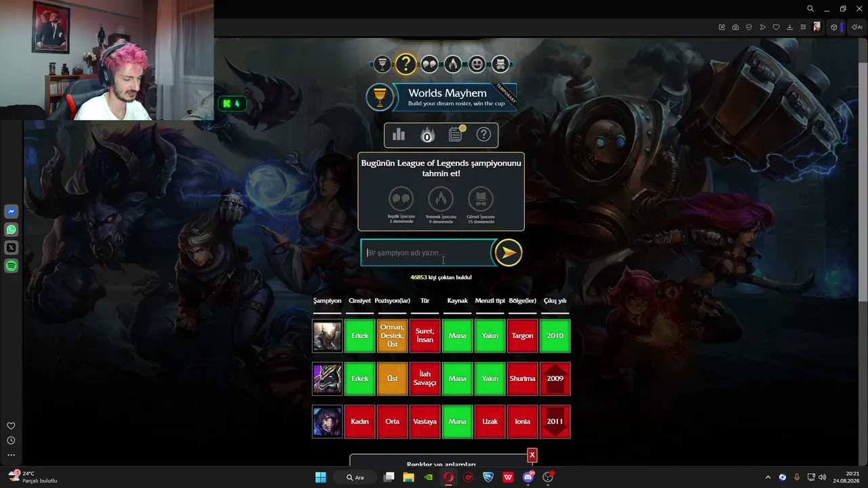This screenshot has width=868, height=488.
Task: Open the clock and date 24.08.2026
Action: [847, 477]
